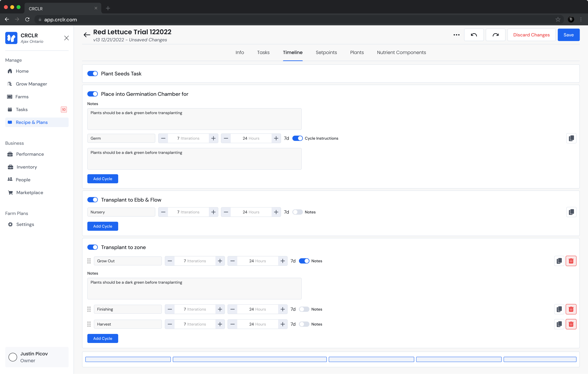Select the first timeline segment bar
The width and height of the screenshot is (588, 374).
(x=128, y=359)
